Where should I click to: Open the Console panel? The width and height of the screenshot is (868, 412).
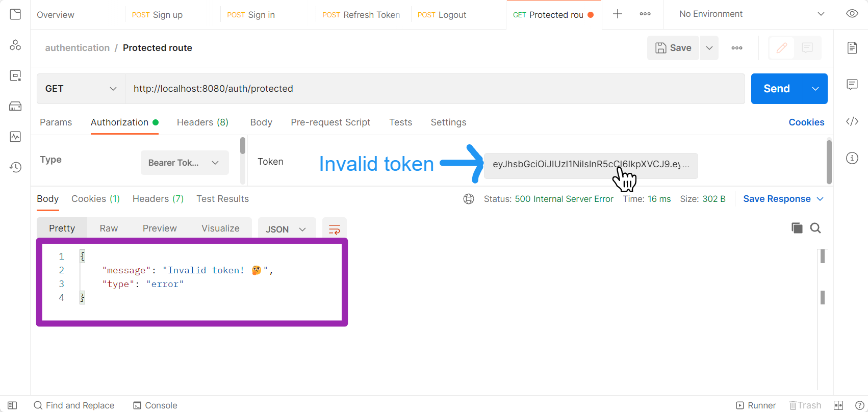156,405
